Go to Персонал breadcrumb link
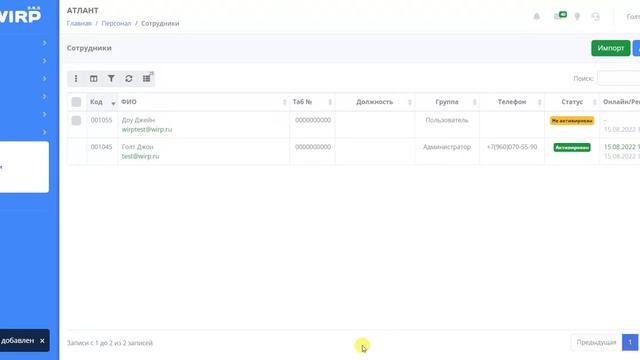The image size is (640, 360). [116, 23]
